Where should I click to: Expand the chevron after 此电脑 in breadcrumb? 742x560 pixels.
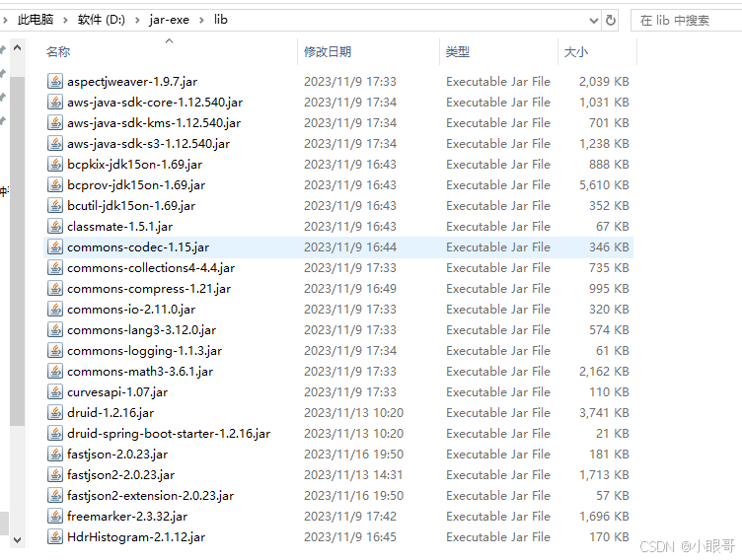(65, 20)
